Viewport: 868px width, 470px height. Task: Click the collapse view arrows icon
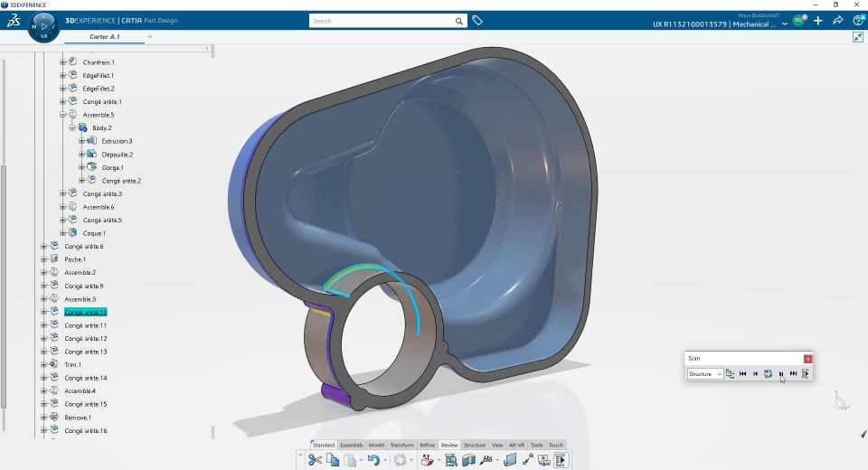coord(857,37)
